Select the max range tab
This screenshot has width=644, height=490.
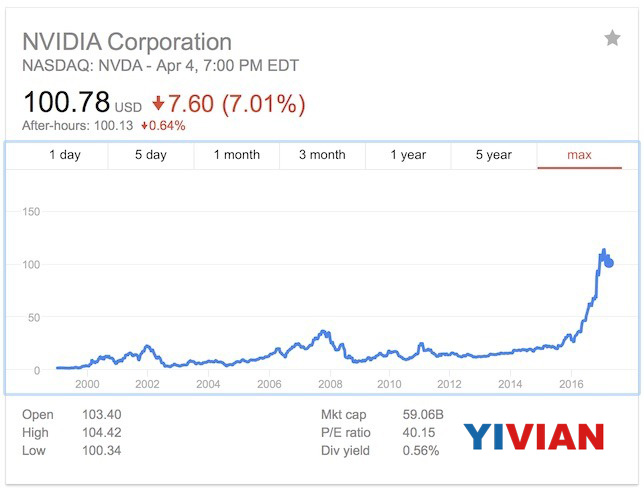(579, 155)
